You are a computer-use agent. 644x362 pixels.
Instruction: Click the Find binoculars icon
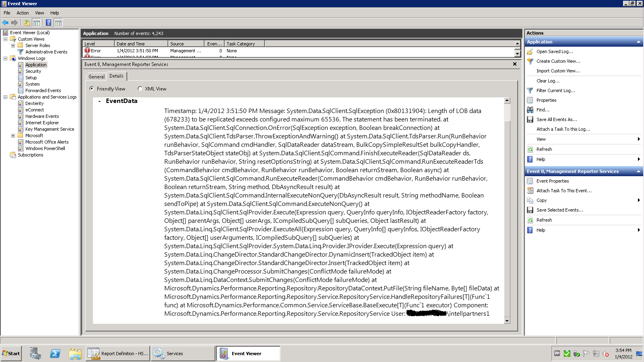tap(530, 110)
